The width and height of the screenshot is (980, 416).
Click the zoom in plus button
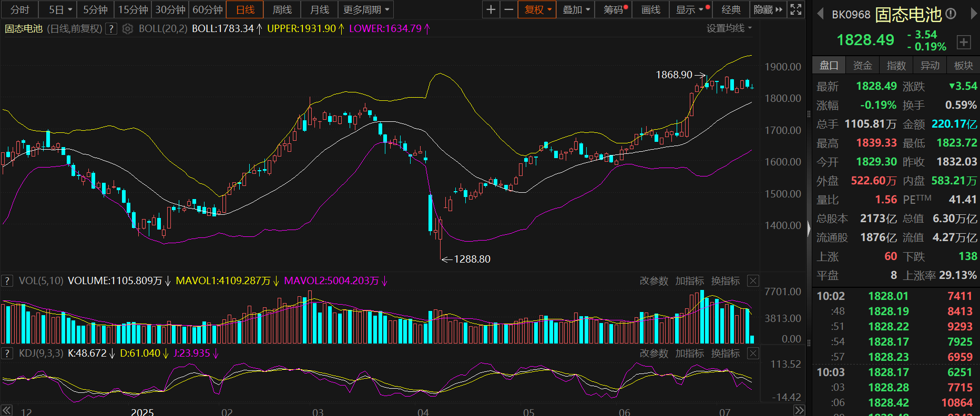point(491,9)
